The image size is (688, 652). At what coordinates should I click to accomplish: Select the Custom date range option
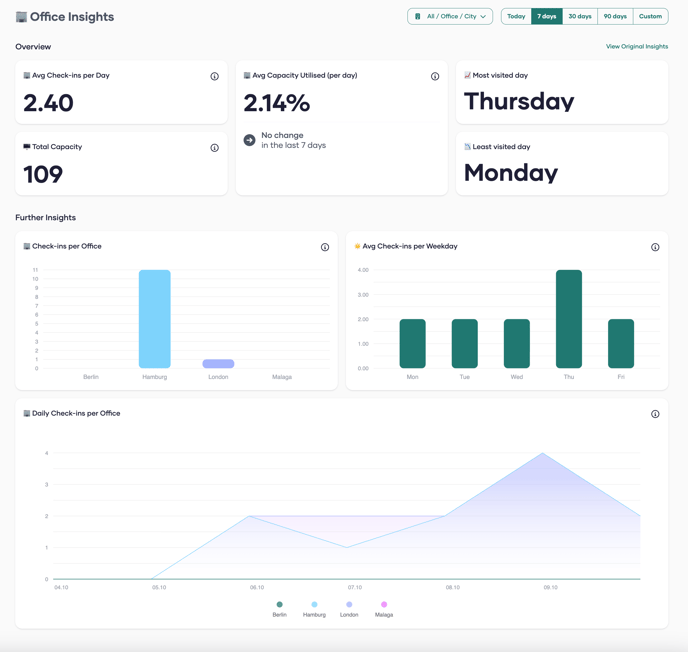click(x=650, y=17)
